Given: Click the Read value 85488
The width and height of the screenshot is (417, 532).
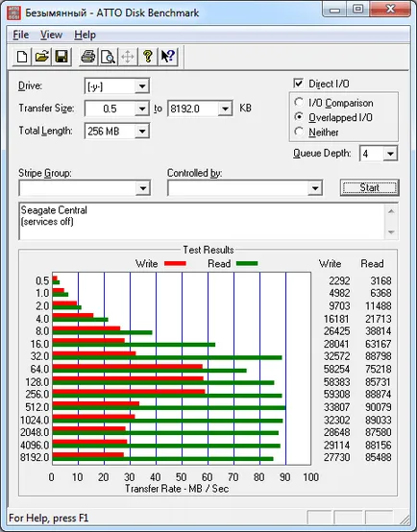Looking at the screenshot, I should [x=379, y=457].
